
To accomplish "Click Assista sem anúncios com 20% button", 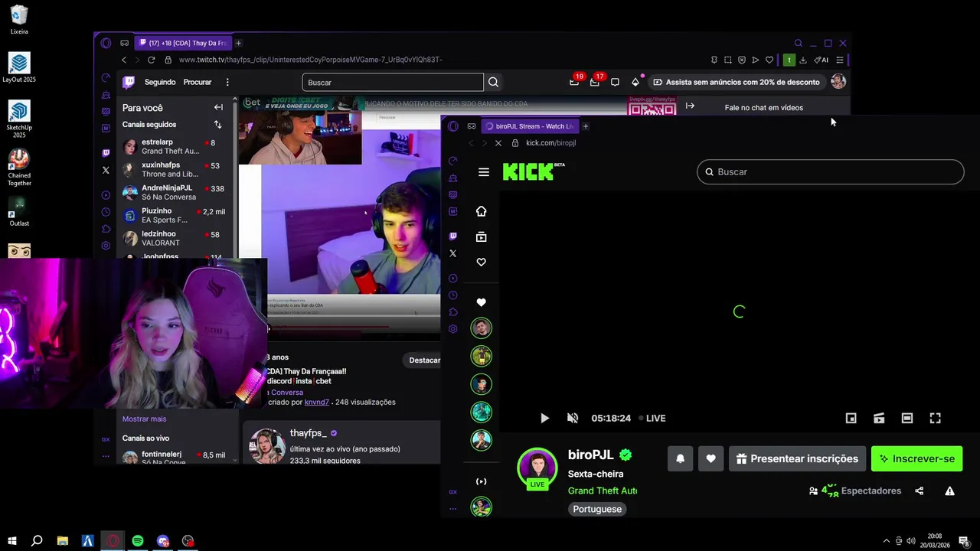I will point(736,82).
